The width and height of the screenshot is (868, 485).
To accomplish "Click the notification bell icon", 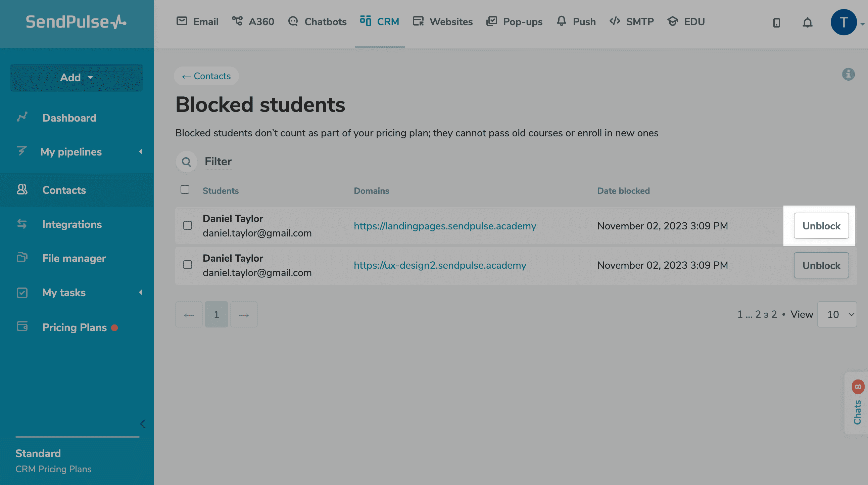I will pos(807,22).
